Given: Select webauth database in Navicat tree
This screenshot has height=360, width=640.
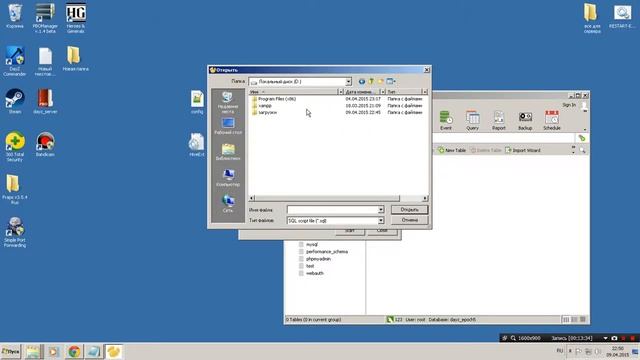Looking at the screenshot, I should [x=314, y=273].
